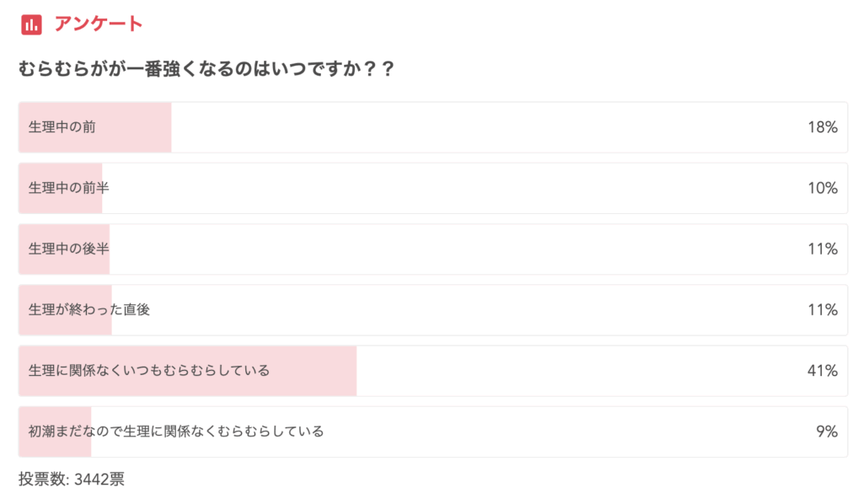
Task: Click the 18% result value
Action: pyautogui.click(x=822, y=127)
